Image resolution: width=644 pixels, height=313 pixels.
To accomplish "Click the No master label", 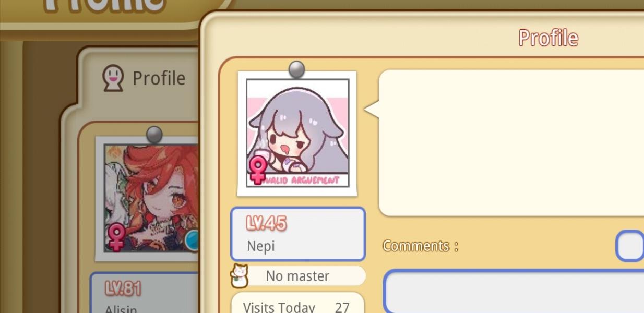I will pyautogui.click(x=297, y=276).
